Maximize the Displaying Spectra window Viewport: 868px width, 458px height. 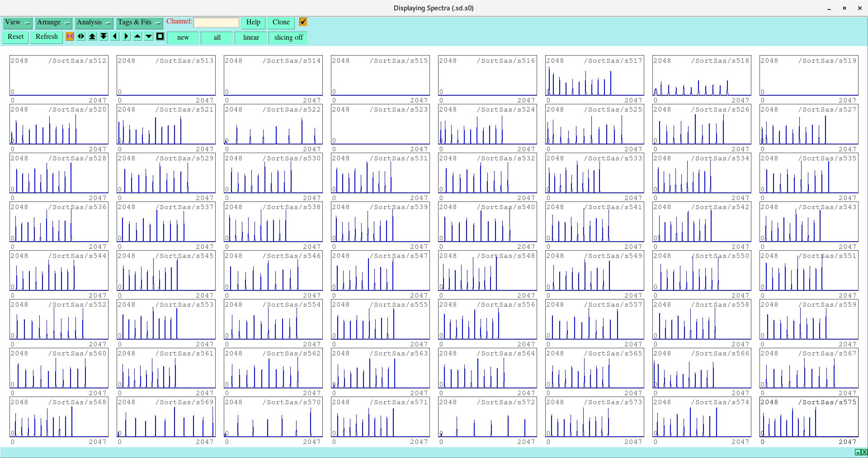tap(844, 8)
